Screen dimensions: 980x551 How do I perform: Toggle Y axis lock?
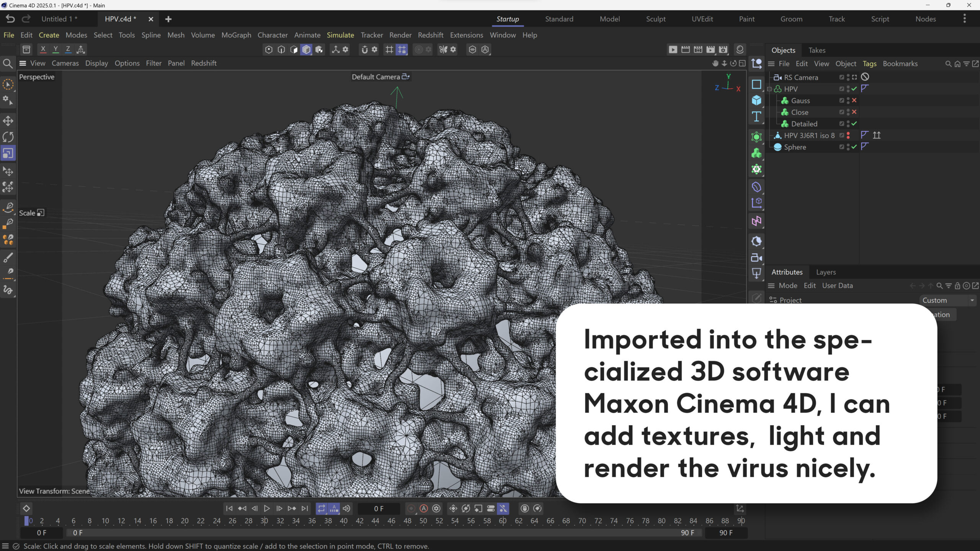click(x=56, y=49)
